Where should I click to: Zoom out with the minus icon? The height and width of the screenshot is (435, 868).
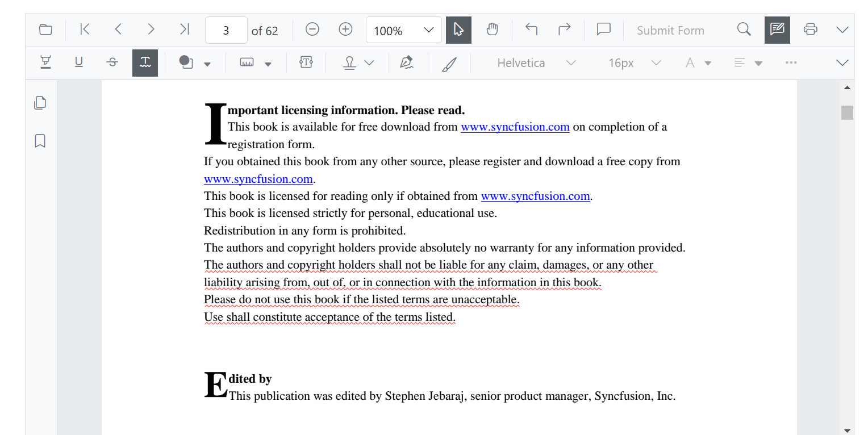coord(312,30)
